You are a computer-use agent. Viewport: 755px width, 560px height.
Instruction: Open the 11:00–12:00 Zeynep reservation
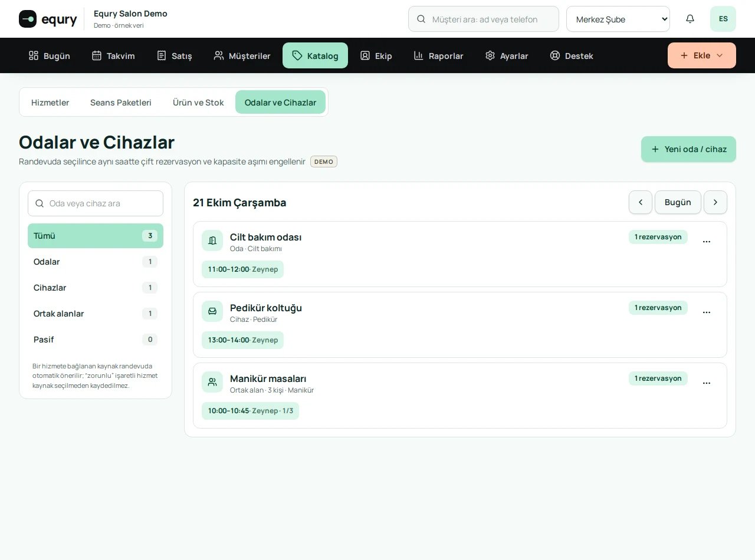(242, 269)
